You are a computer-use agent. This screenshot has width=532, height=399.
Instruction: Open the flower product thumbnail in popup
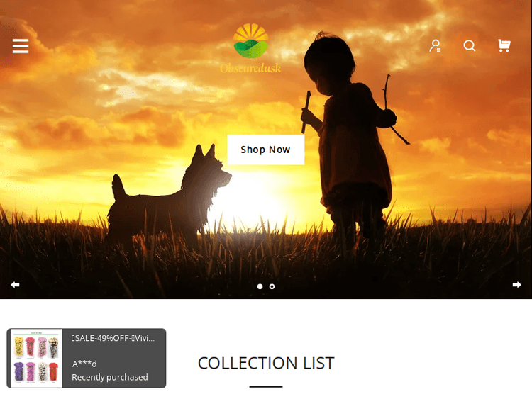coord(36,358)
